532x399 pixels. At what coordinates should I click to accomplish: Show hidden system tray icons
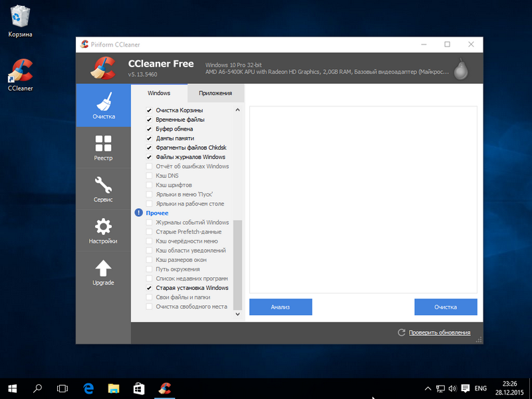click(428, 388)
